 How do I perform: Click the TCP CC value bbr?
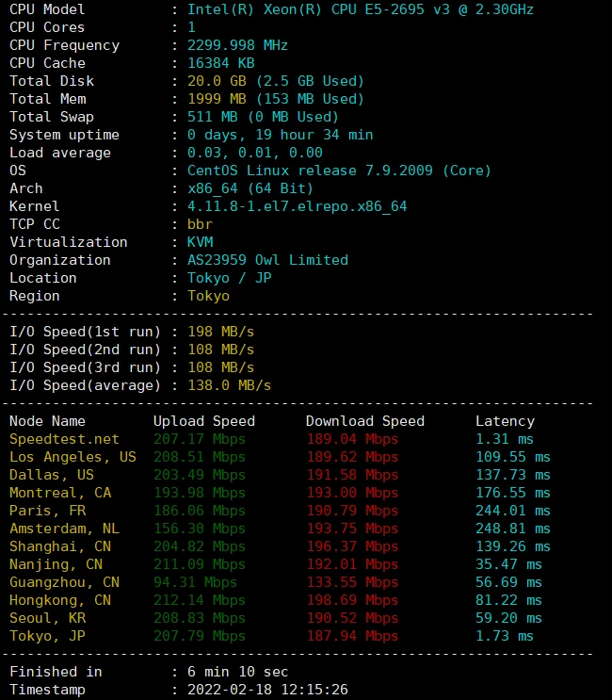click(x=200, y=224)
